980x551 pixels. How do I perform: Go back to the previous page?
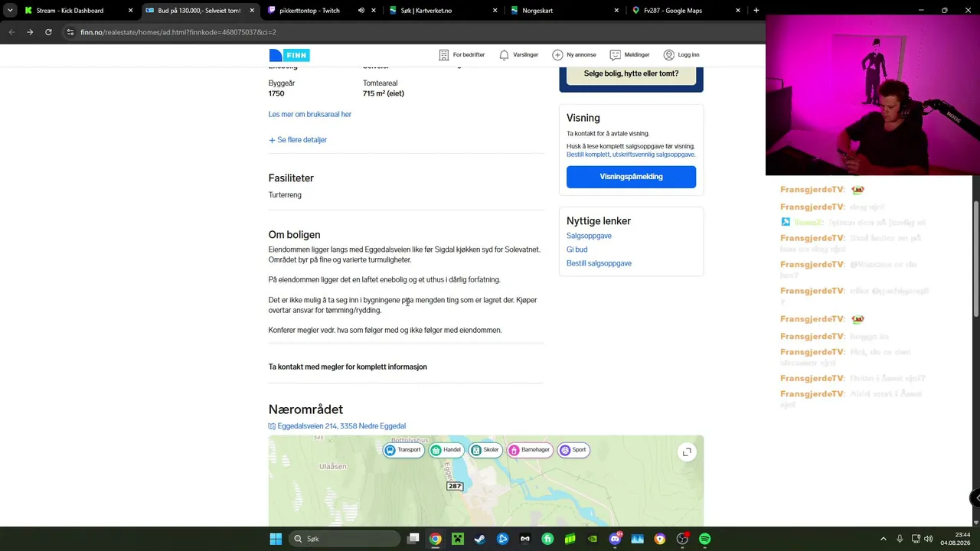click(x=11, y=32)
